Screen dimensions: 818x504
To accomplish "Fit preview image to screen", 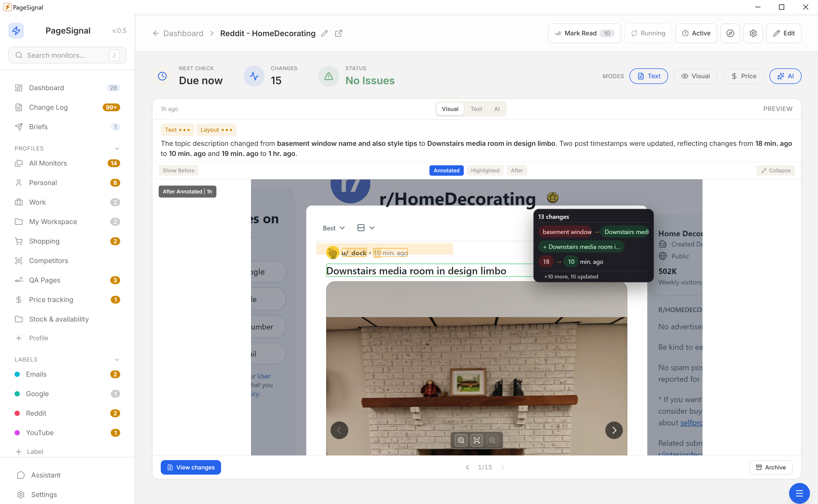I will [477, 440].
